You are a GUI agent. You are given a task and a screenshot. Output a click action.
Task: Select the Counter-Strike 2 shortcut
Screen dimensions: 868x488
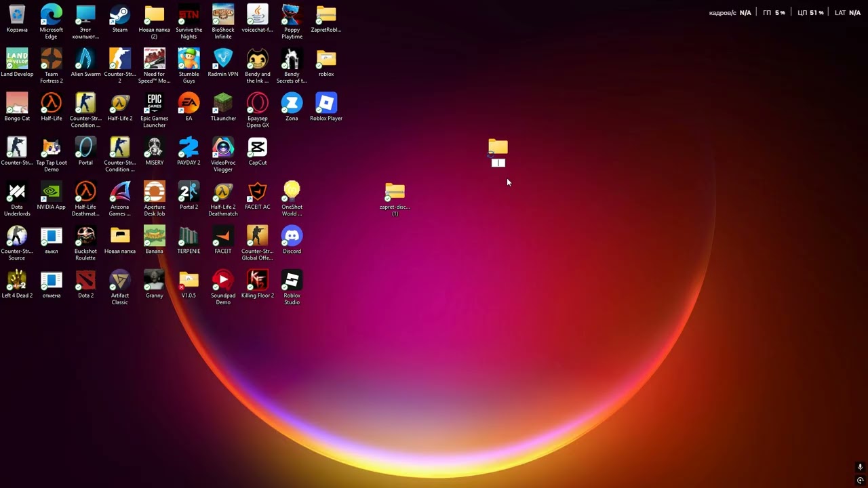(x=120, y=58)
